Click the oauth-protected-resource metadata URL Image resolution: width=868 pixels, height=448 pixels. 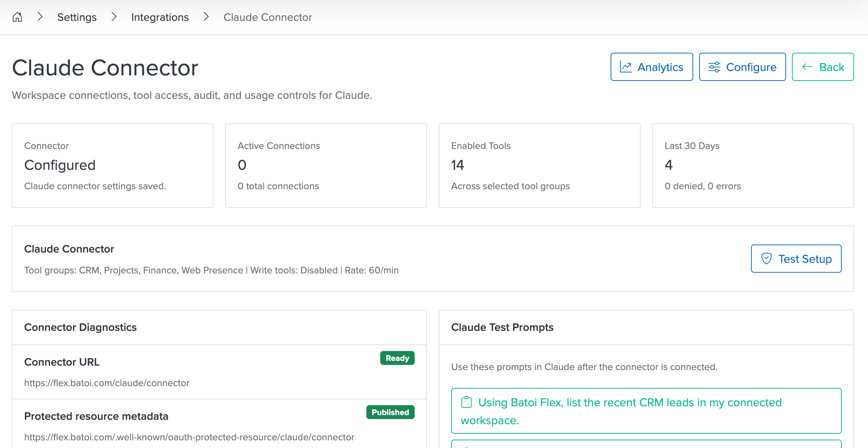189,437
